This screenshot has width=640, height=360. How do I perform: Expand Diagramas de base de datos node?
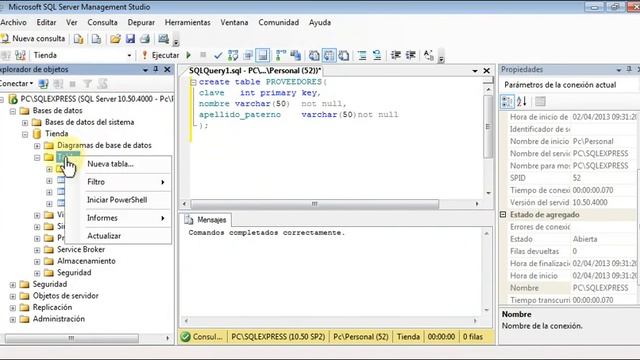pos(37,146)
